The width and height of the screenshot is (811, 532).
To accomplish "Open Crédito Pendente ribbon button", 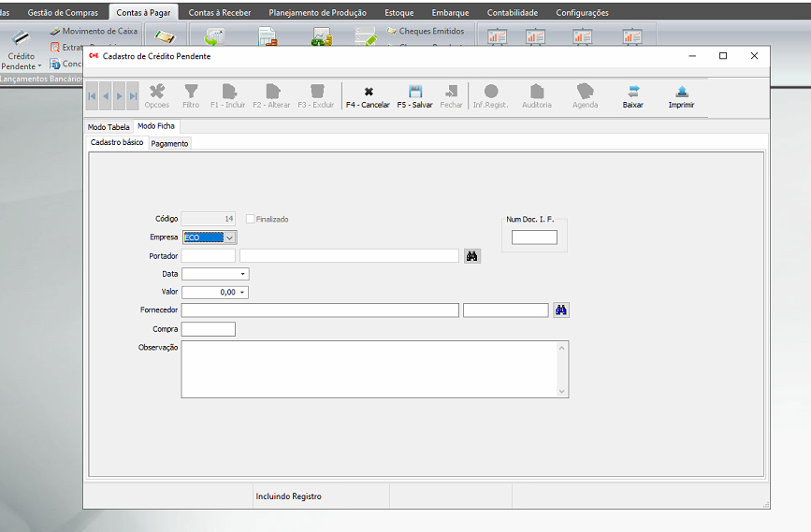I will click(21, 50).
